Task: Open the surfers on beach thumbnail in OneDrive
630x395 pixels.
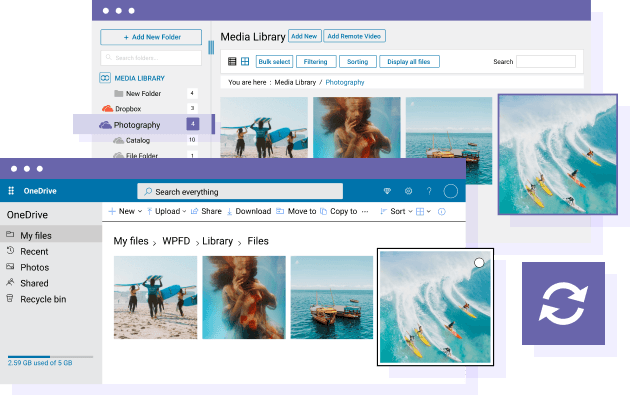Action: point(155,298)
